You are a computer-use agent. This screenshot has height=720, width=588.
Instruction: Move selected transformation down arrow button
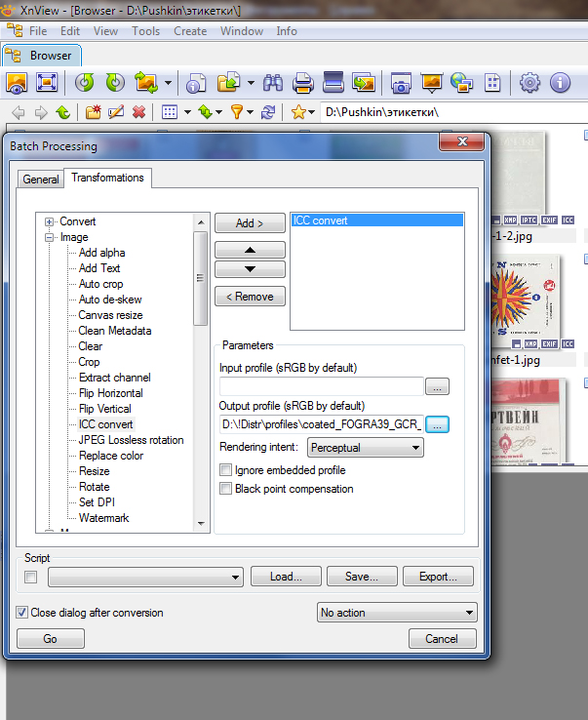250,269
